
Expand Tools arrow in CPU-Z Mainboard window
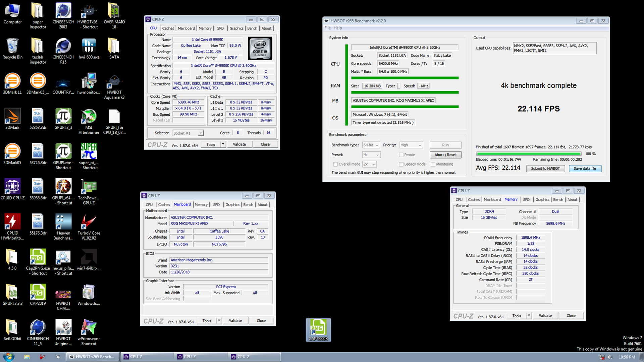pyautogui.click(x=219, y=321)
